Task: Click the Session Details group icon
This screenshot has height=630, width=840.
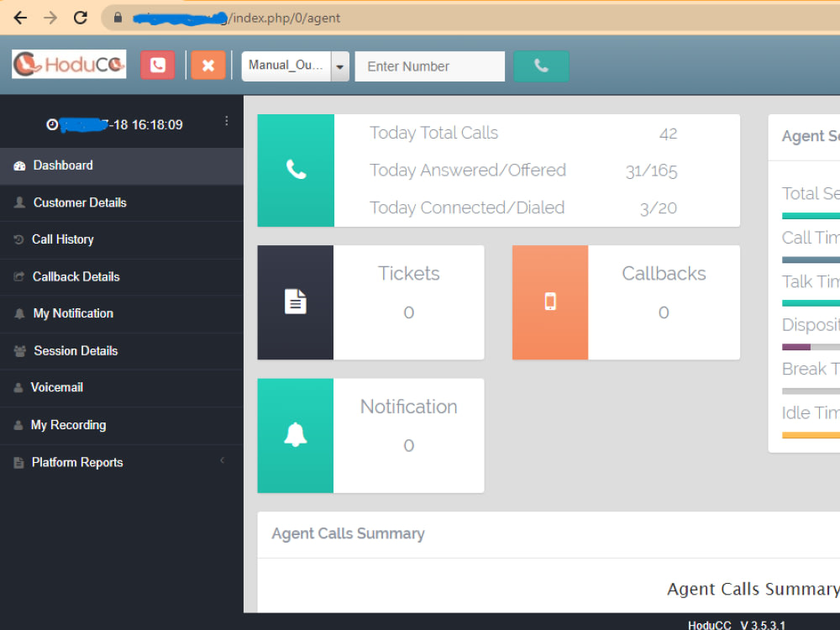Action: click(20, 351)
